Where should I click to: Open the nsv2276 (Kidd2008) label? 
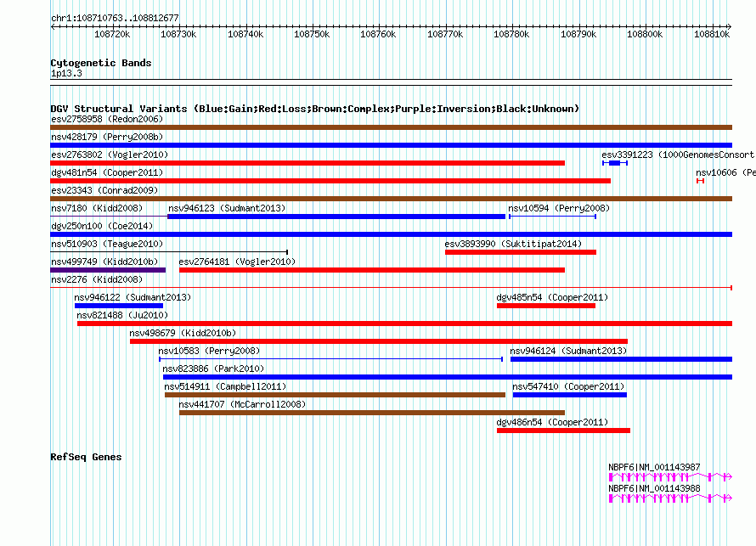click(x=97, y=279)
